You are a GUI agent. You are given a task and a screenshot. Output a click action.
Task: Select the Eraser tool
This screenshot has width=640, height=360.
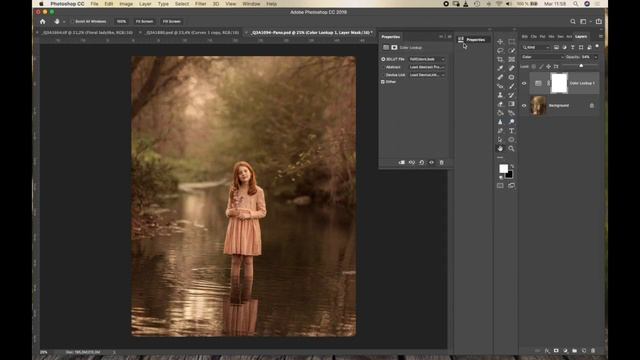pos(500,104)
